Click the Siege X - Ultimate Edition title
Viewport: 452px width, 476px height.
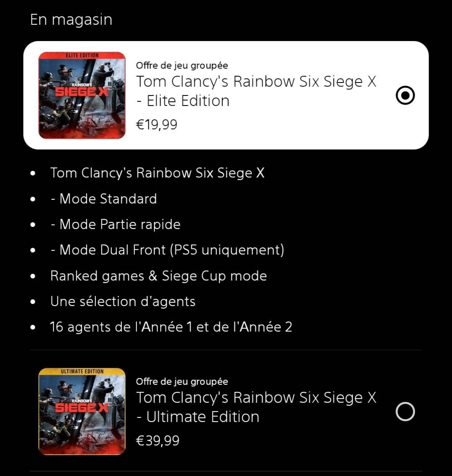(256, 407)
